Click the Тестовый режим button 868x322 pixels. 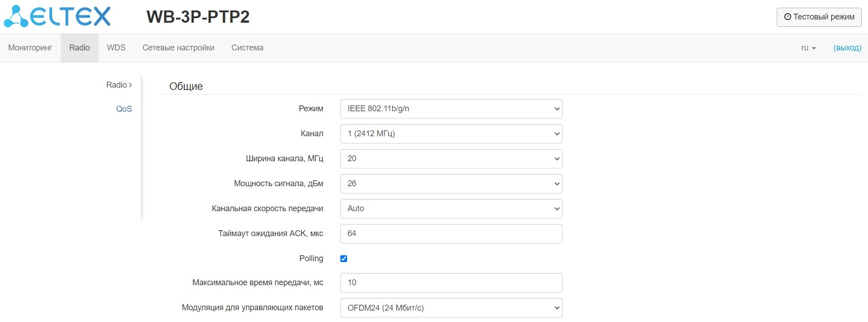coord(819,17)
